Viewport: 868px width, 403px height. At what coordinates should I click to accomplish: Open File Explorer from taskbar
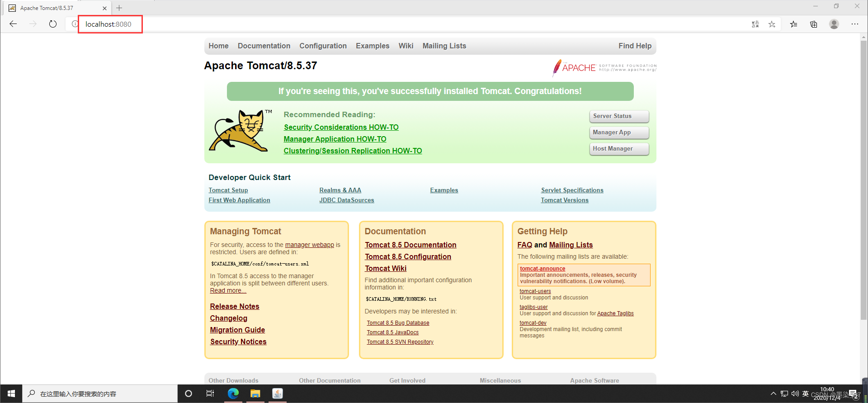coord(255,394)
